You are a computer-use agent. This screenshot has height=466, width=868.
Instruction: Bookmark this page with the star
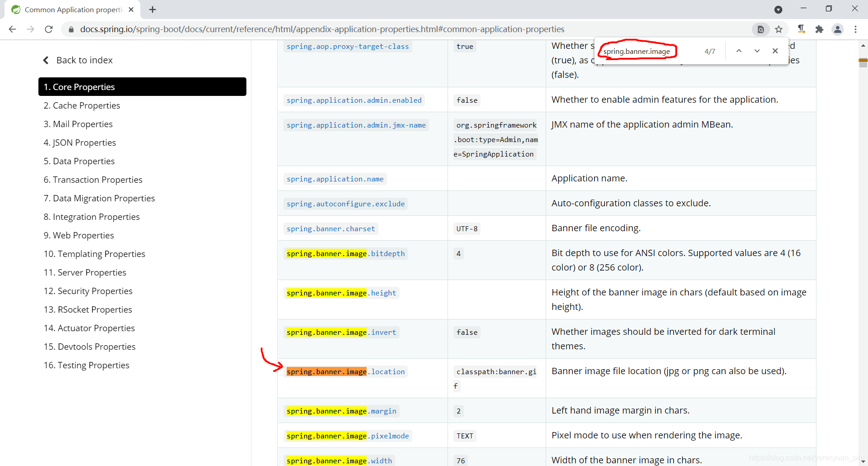coord(778,29)
